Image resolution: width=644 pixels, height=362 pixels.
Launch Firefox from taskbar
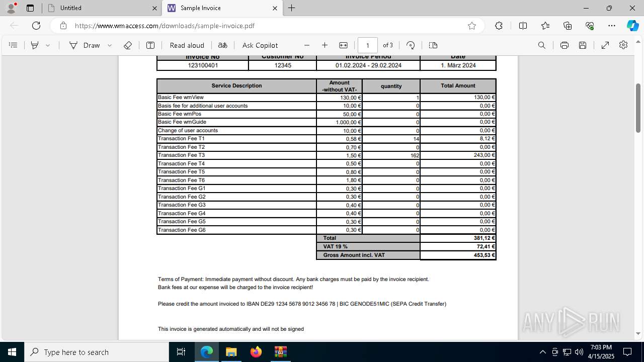(256, 352)
